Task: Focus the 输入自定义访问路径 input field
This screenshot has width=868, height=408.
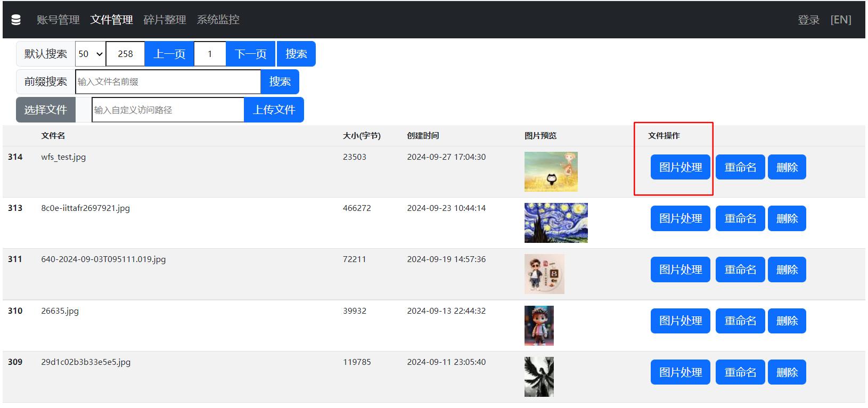Action: [168, 110]
